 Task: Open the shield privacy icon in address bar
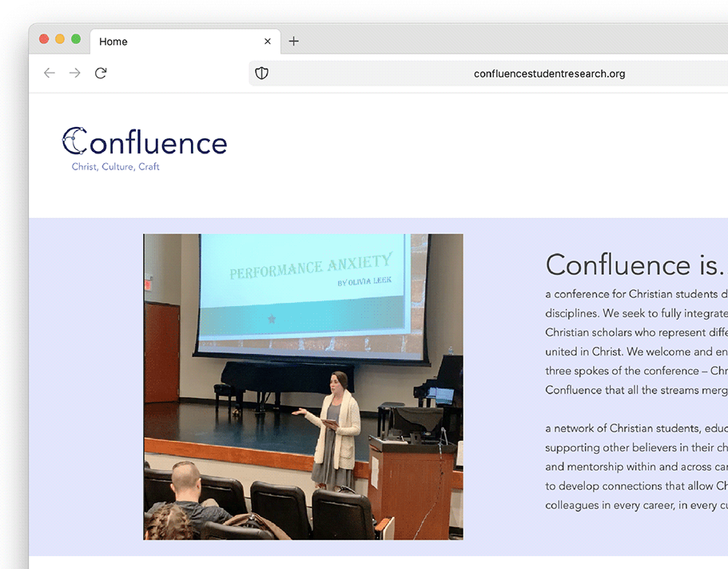click(x=262, y=73)
